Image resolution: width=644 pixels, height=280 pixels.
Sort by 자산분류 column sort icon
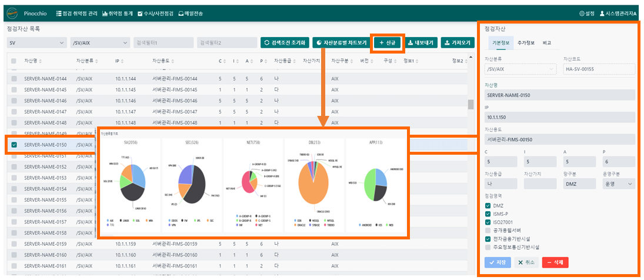click(x=96, y=61)
